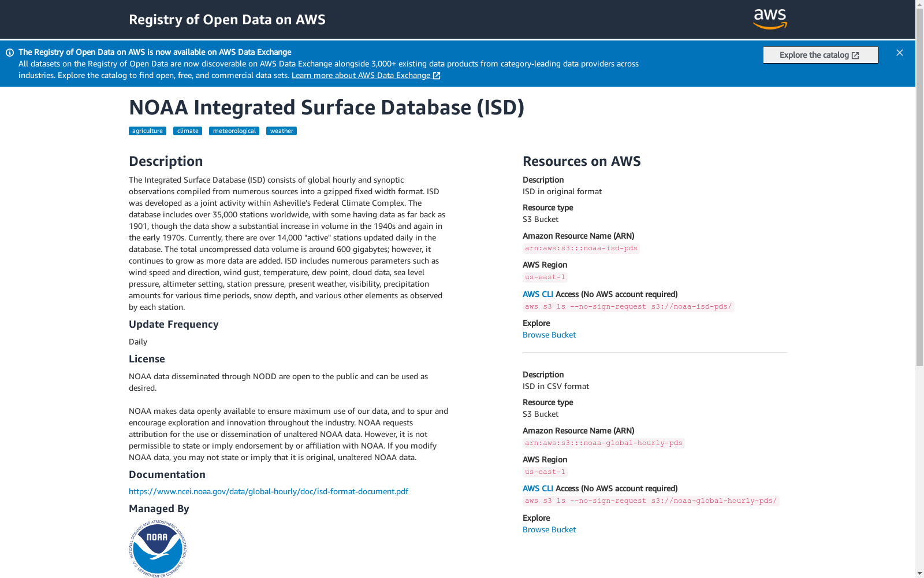Select the agriculture tag
Screen dimensions: 924x578
(147, 131)
